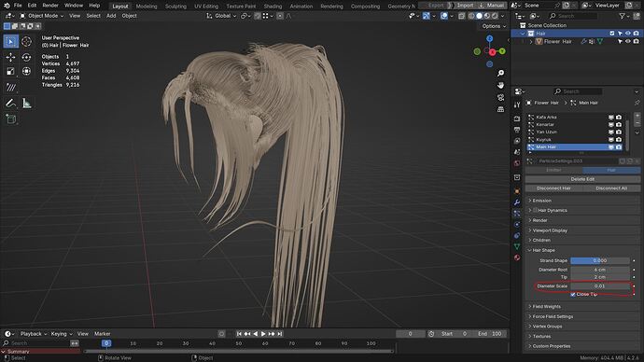Viewport: 644px width, 362px height.
Task: Open the Object Data green triangle tab
Action: point(517,246)
